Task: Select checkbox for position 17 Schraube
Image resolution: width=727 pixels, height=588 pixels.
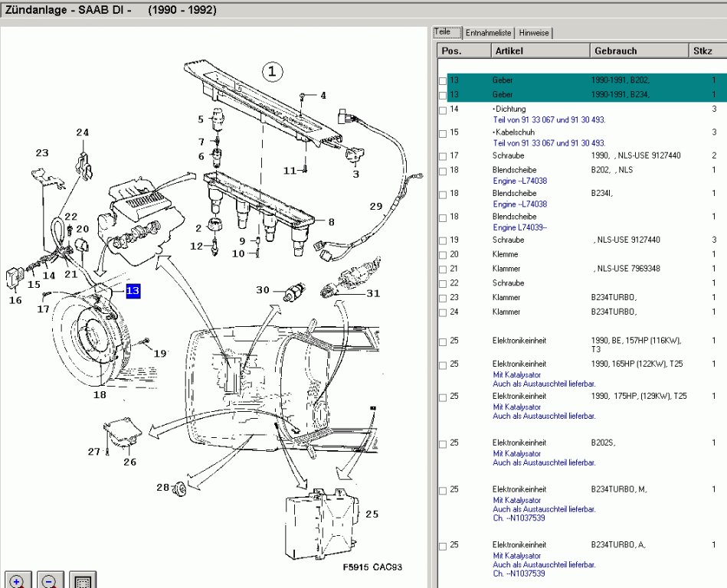Action: (443, 157)
